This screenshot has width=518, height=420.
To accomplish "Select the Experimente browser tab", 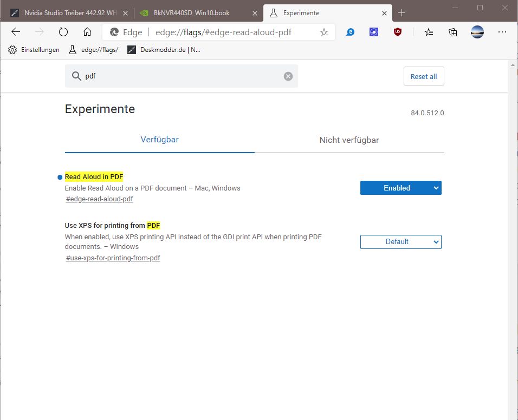I will (x=328, y=13).
